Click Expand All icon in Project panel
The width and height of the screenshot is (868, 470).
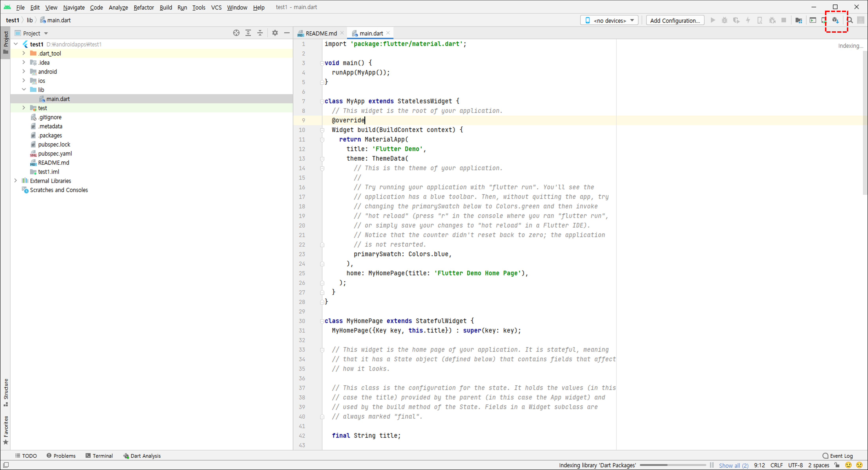[248, 33]
